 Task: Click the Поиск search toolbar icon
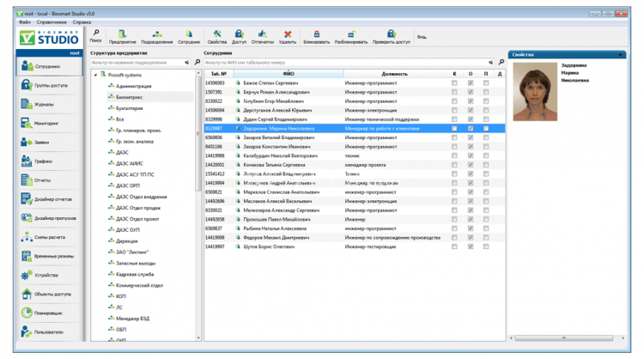click(x=95, y=34)
